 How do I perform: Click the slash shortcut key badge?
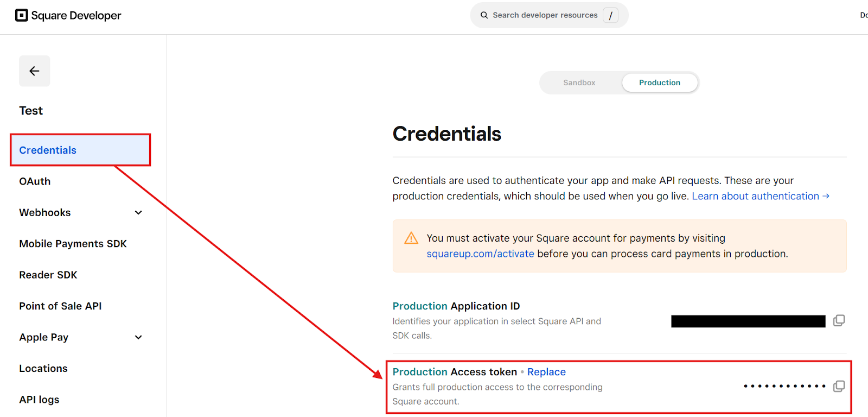tap(610, 15)
